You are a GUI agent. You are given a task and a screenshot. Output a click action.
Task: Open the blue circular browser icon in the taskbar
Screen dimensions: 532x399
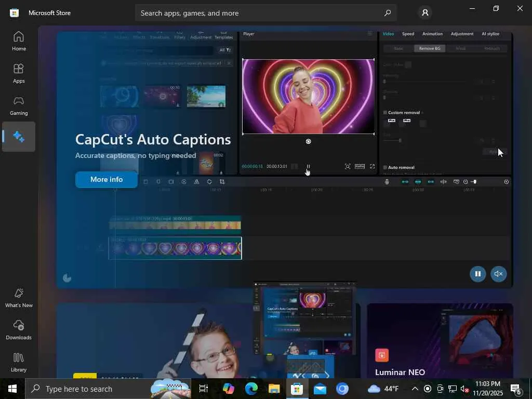(x=342, y=389)
